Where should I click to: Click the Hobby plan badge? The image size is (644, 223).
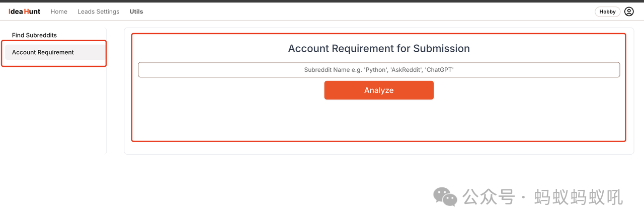click(607, 12)
